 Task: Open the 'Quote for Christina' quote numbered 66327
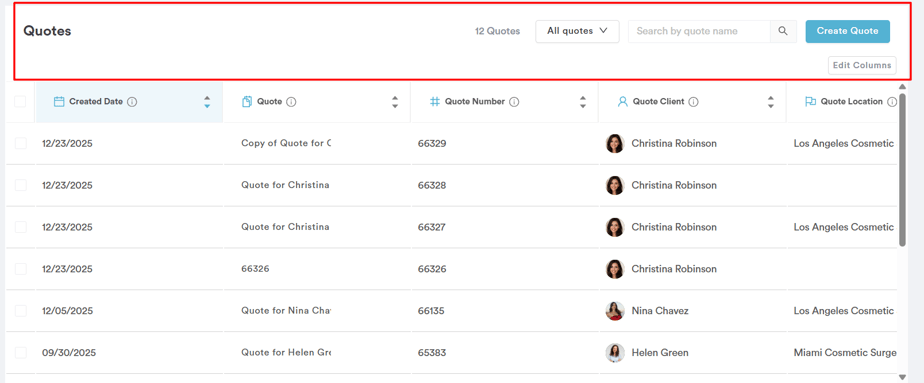(x=285, y=227)
